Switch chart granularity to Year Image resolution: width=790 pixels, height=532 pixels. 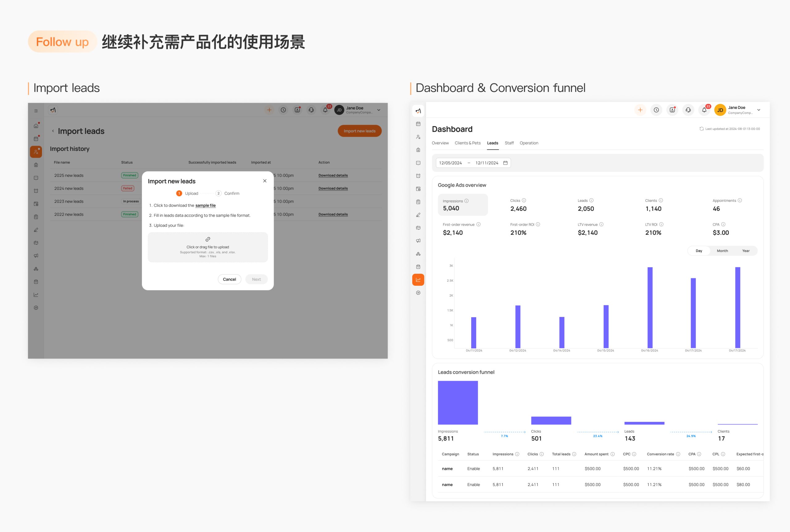tap(746, 251)
